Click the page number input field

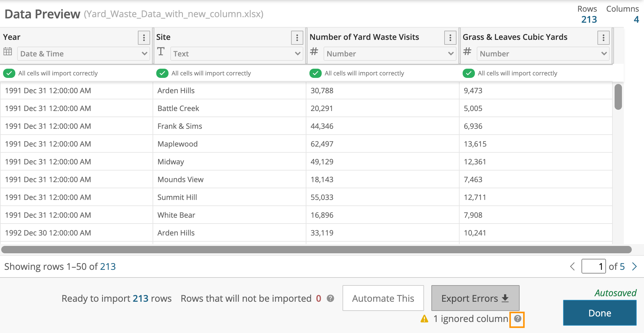pos(593,266)
